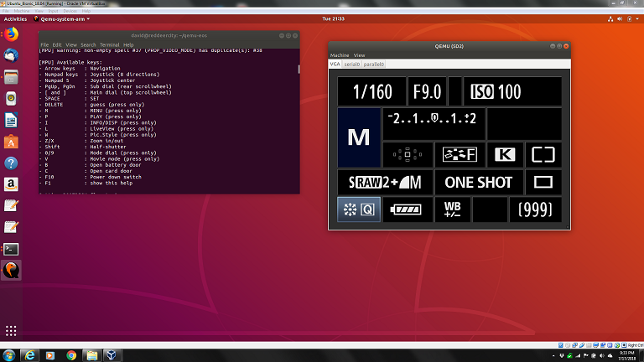Open View menu in the terminal window
The height and width of the screenshot is (362, 644).
point(71,44)
